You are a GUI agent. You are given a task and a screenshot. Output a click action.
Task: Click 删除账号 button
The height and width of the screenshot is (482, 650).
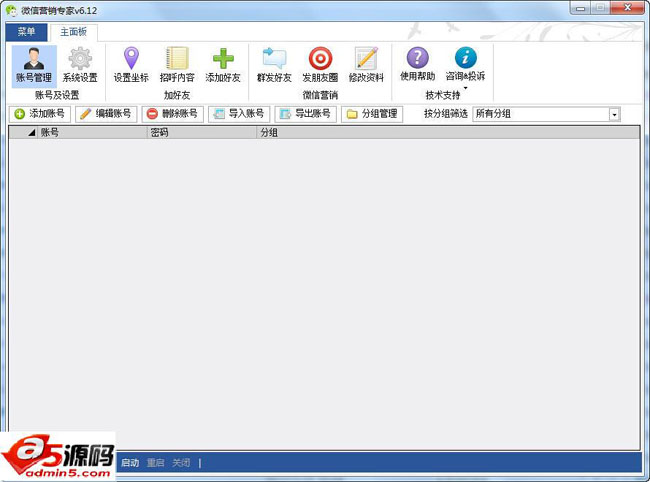pyautogui.click(x=172, y=114)
